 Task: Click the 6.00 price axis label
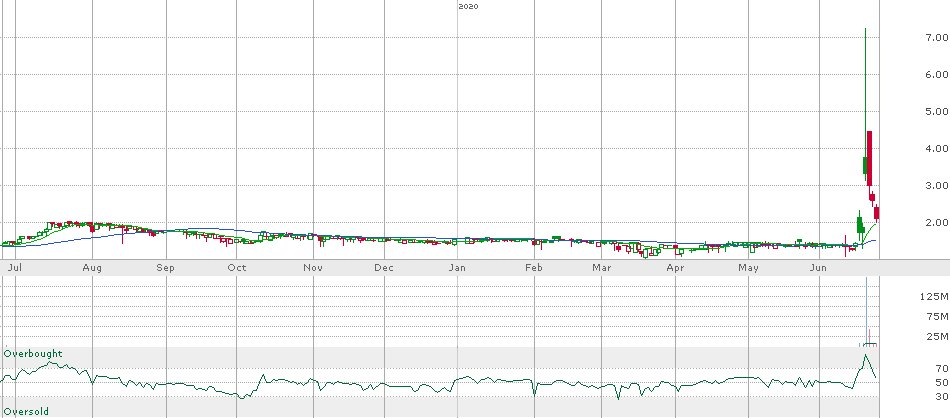point(936,75)
